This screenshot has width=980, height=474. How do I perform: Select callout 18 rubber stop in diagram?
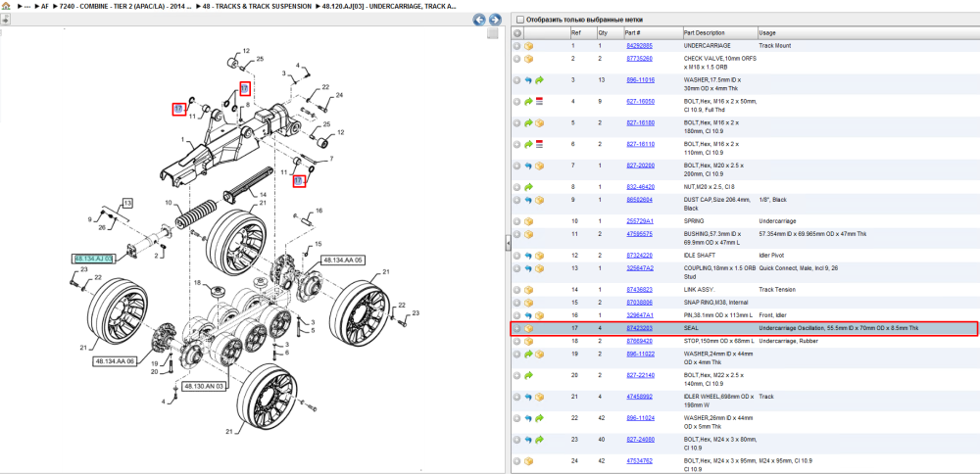pos(198,283)
